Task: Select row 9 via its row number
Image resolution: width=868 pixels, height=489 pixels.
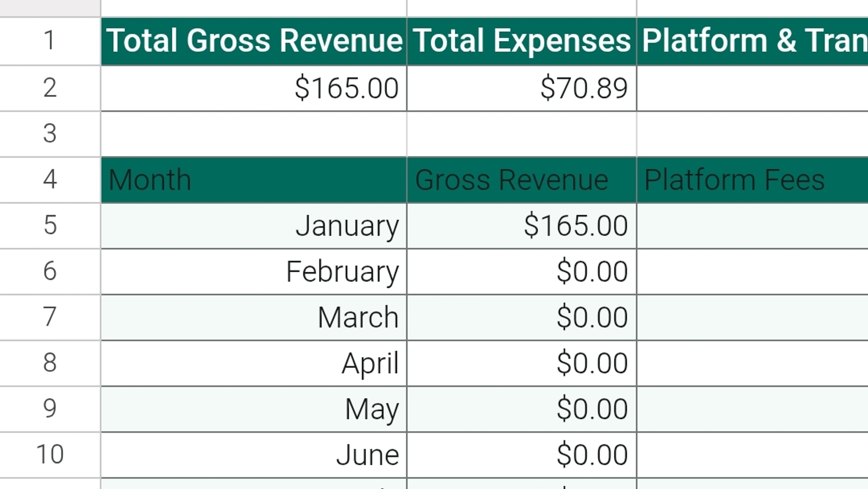Action: click(50, 409)
